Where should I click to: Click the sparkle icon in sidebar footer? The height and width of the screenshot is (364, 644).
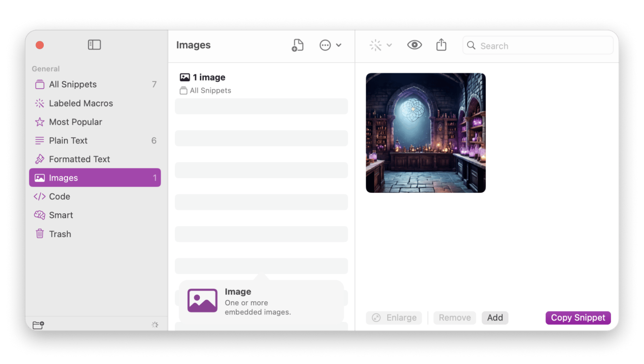(x=155, y=325)
